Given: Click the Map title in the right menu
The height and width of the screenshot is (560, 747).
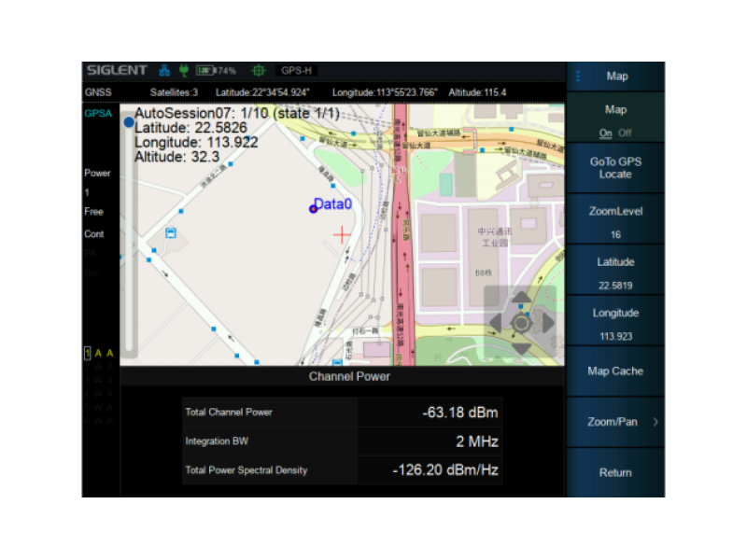Looking at the screenshot, I should pos(617,77).
